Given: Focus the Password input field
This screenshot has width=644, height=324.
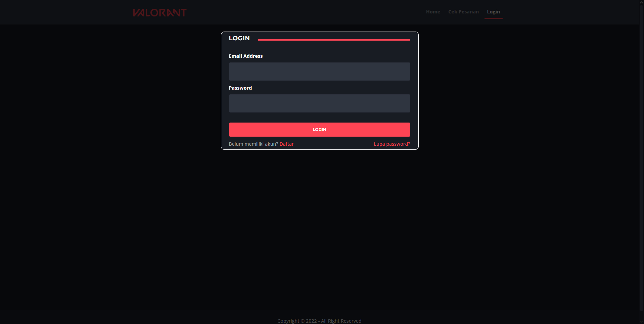Looking at the screenshot, I should pyautogui.click(x=319, y=103).
